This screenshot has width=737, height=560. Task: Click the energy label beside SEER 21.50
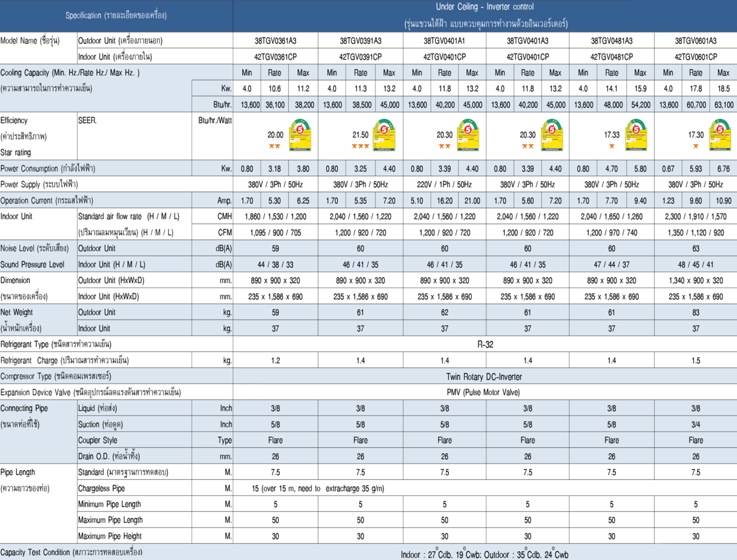(x=384, y=136)
